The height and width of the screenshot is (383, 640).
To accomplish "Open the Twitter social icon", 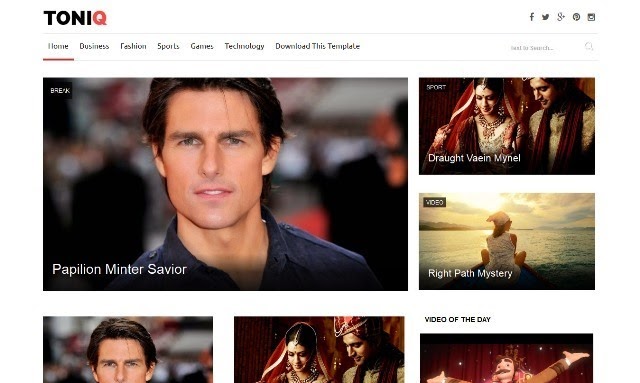I will (x=546, y=17).
